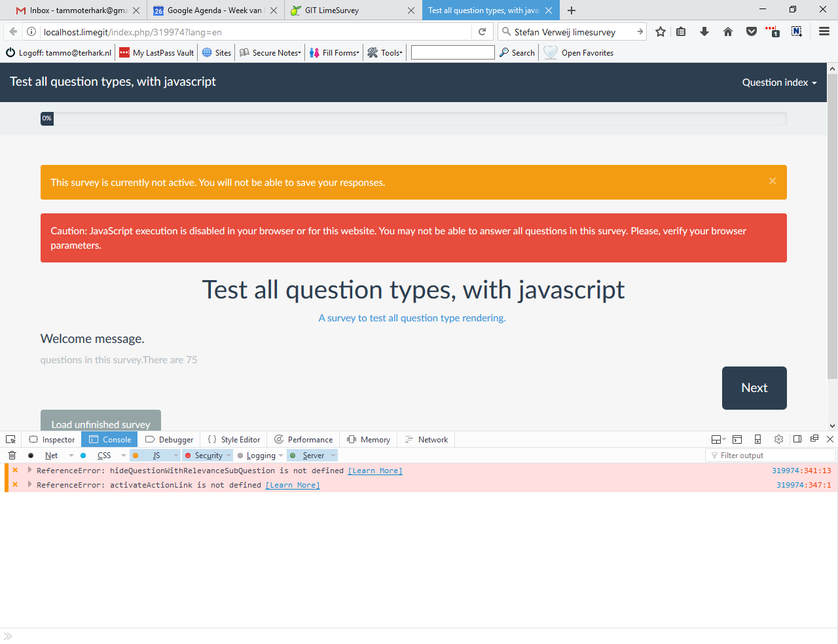Open devtools settings gear
Image resolution: width=838 pixels, height=644 pixels.
tap(778, 439)
